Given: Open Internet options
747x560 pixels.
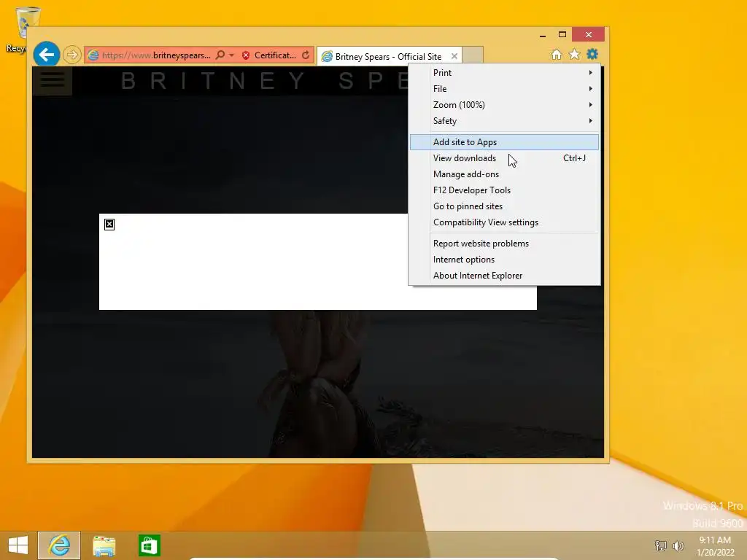Looking at the screenshot, I should coord(504,260).
